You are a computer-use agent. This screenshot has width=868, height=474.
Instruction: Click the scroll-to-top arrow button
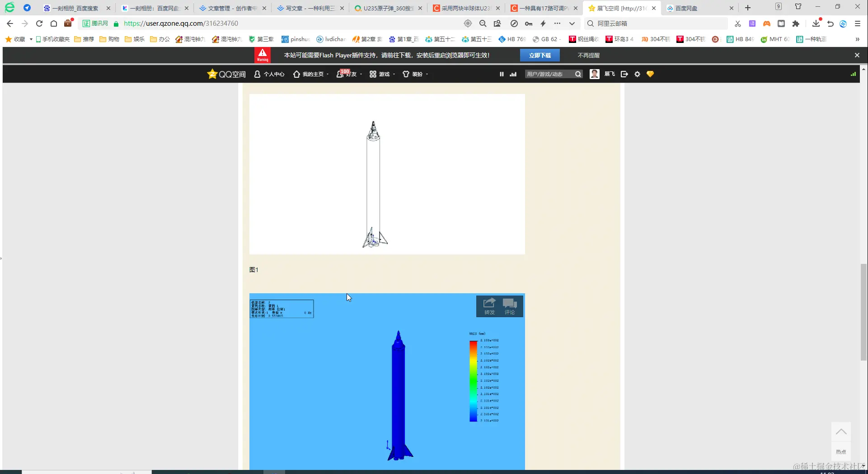[x=841, y=432]
